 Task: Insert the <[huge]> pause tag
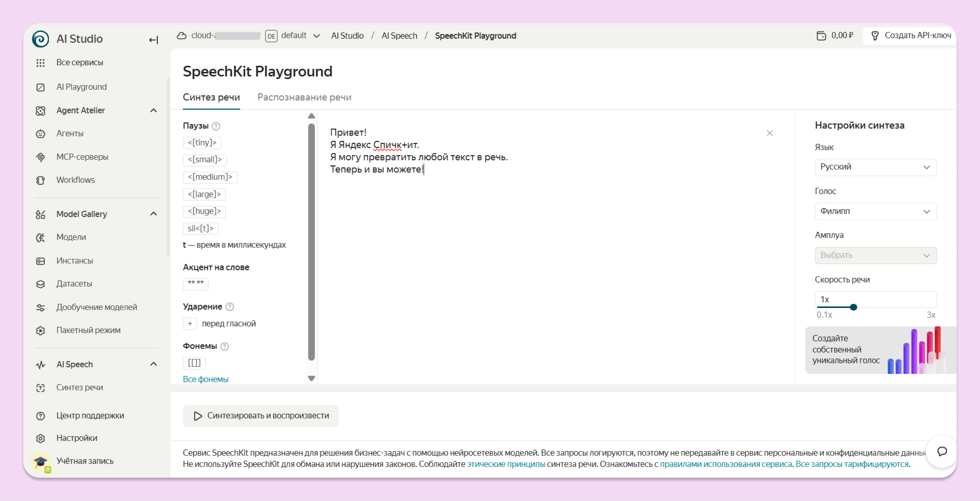204,211
